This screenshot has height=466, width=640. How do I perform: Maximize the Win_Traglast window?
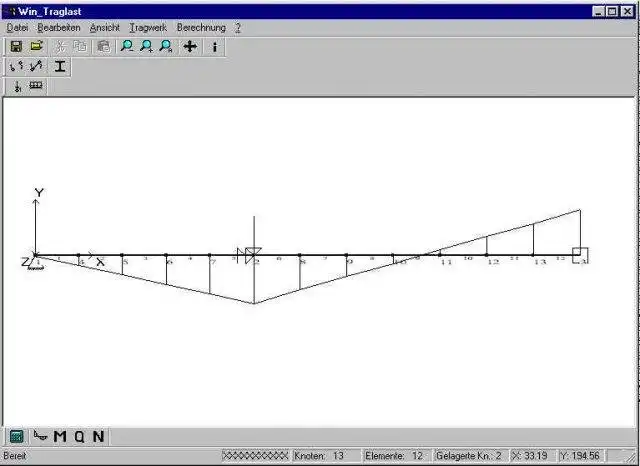(612, 11)
